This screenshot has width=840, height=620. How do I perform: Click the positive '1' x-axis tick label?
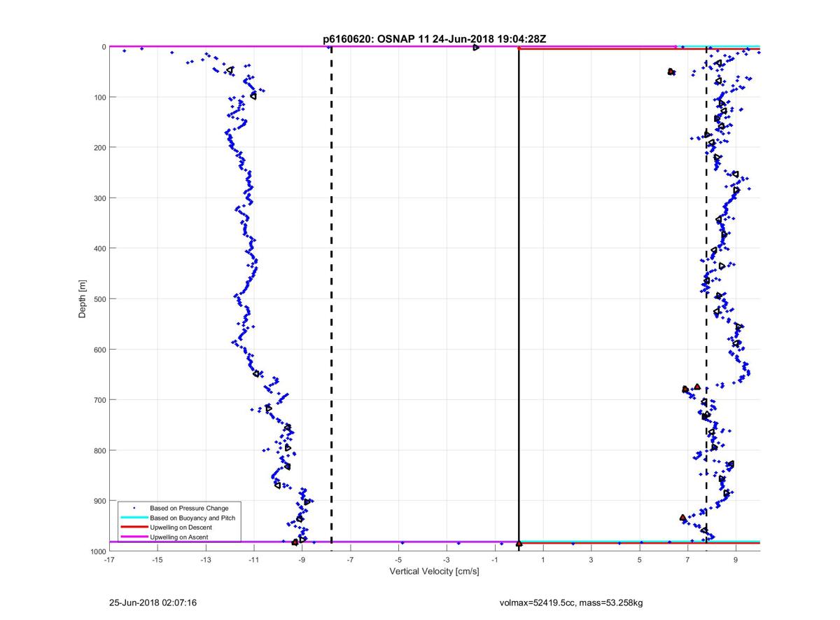pyautogui.click(x=543, y=560)
